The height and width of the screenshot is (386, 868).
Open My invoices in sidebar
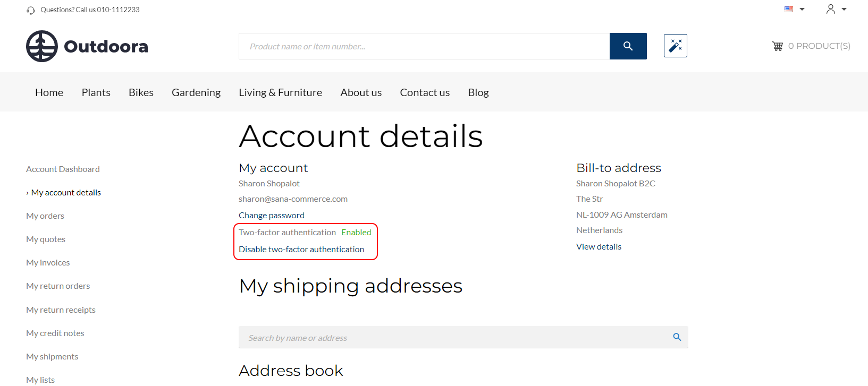pos(48,263)
